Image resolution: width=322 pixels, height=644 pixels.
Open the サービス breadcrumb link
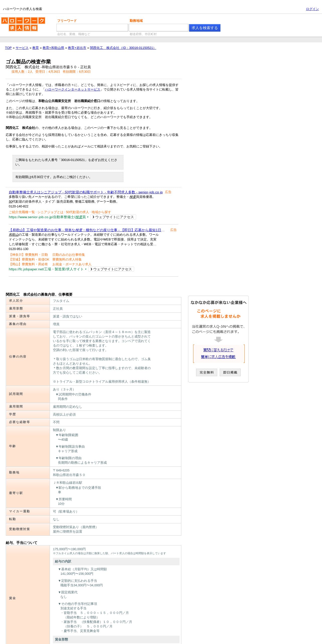[x=22, y=48]
